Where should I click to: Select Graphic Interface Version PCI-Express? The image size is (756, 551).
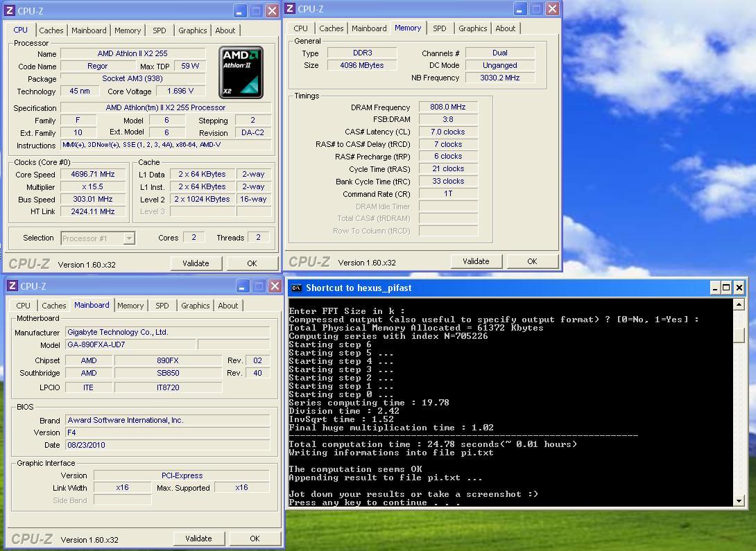pyautogui.click(x=182, y=475)
